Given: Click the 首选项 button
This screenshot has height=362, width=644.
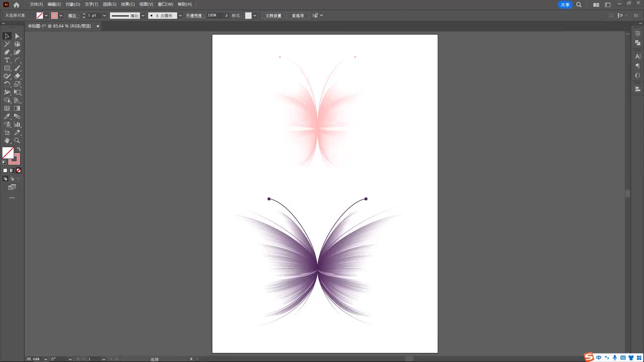Looking at the screenshot, I should point(298,16).
